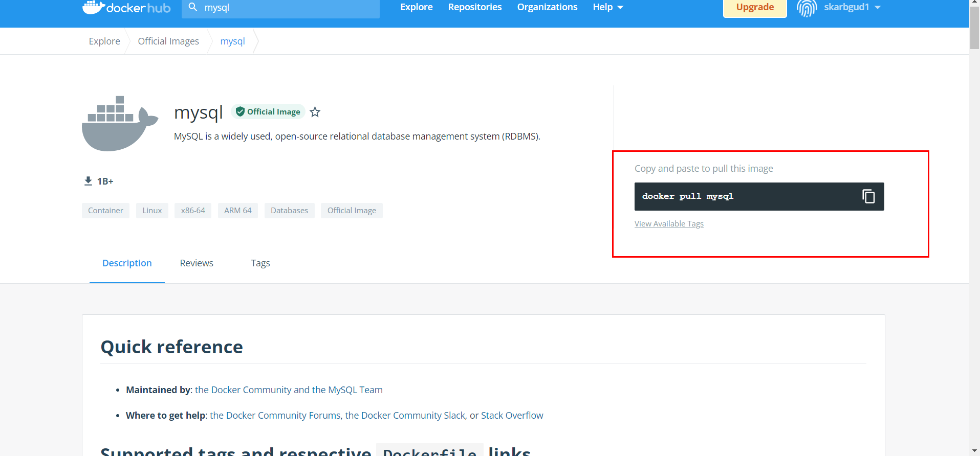Open the Docker Community Slack link
This screenshot has width=980, height=456.
[x=405, y=416]
